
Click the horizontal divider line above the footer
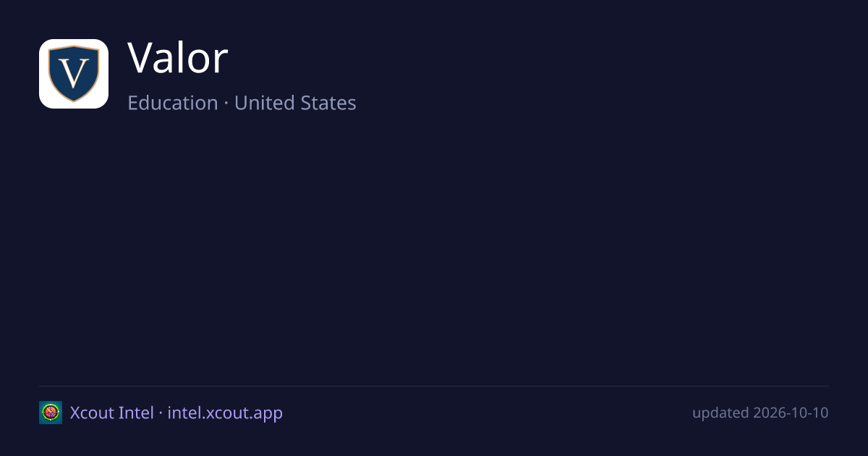click(434, 386)
